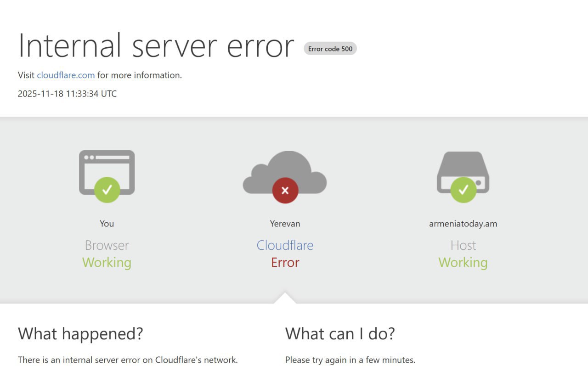Screen dimensions: 588x366
Task: Click the green checkmark on the host server icon
Action: coord(463,190)
